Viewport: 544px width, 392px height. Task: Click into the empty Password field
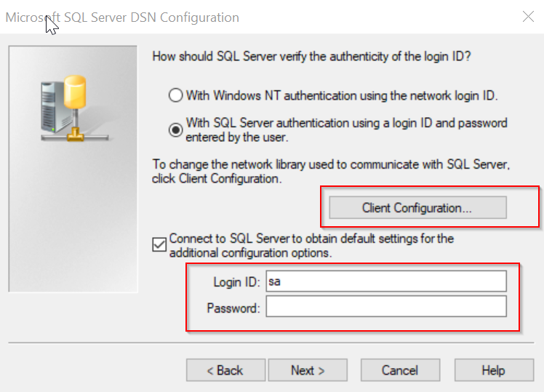point(386,306)
